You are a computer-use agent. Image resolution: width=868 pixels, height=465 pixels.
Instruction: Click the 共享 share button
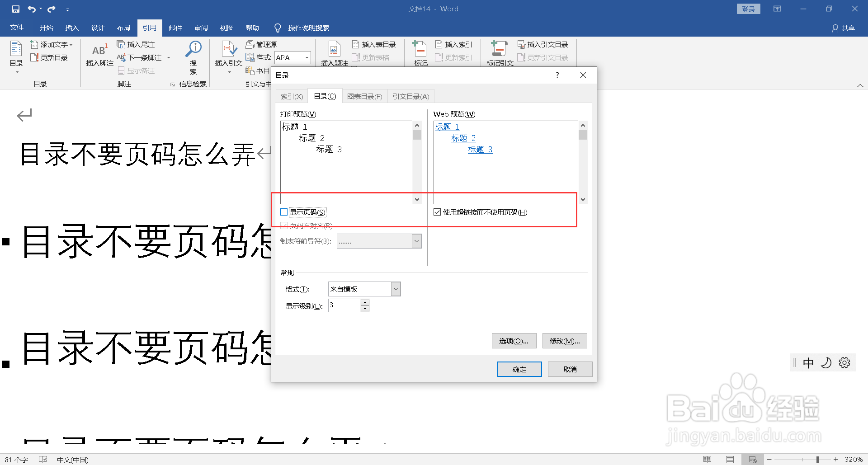[x=843, y=28]
